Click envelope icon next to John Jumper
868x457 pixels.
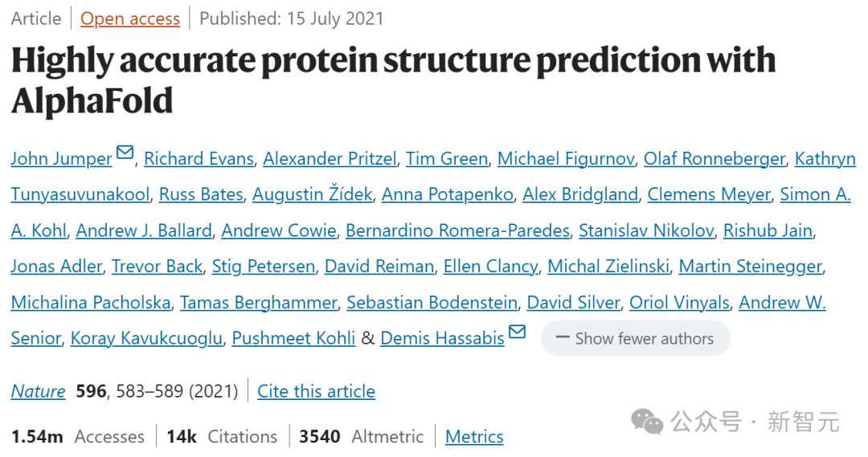click(125, 153)
